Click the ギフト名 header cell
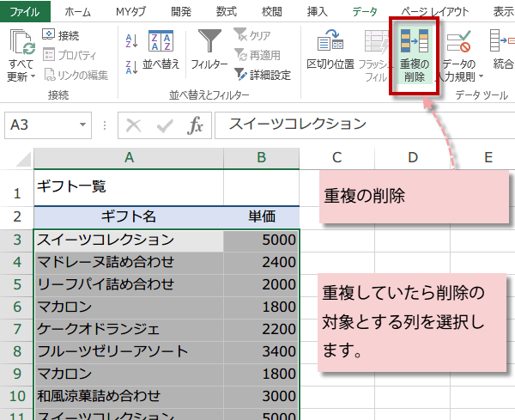The height and width of the screenshot is (420, 515). (x=129, y=217)
